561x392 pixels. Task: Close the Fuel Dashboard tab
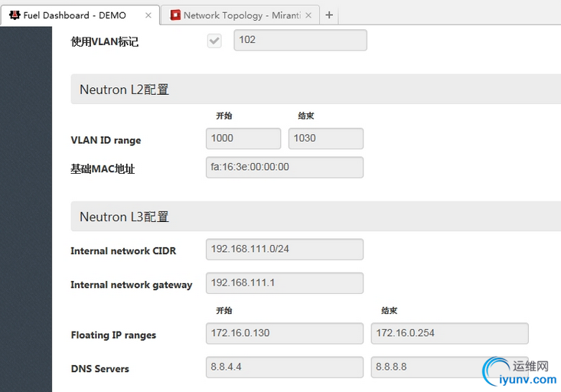click(x=148, y=15)
